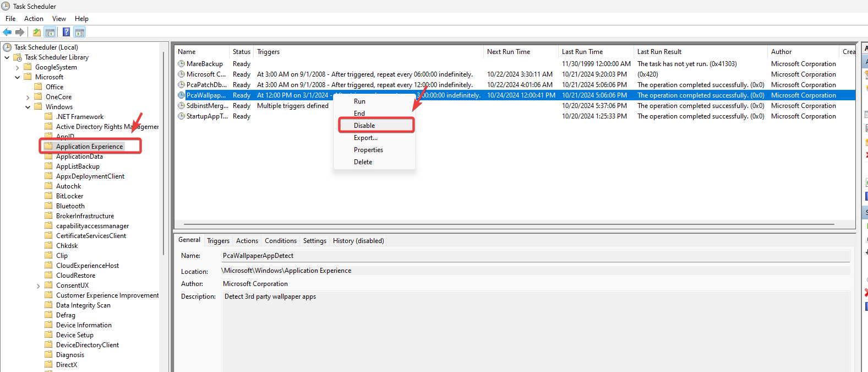This screenshot has height=372, width=868.
Task: Click the folder icon next to Chkdsk
Action: tap(48, 246)
